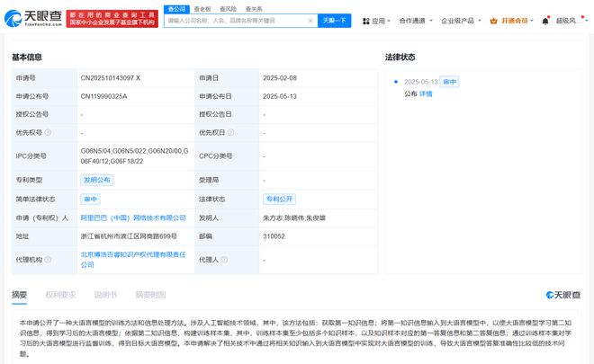This screenshot has height=364, width=594.
Task: Click the 天眼一下 search button
Action: coord(335,21)
